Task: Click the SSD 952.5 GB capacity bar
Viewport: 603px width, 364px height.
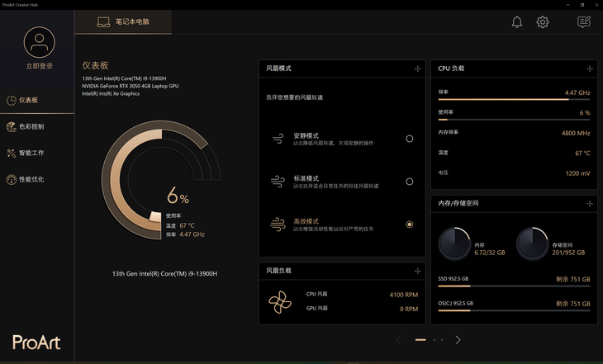Action: (514, 286)
